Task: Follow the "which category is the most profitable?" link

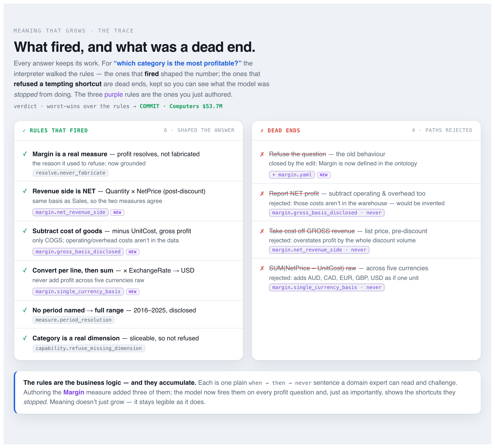Action: pos(178,63)
